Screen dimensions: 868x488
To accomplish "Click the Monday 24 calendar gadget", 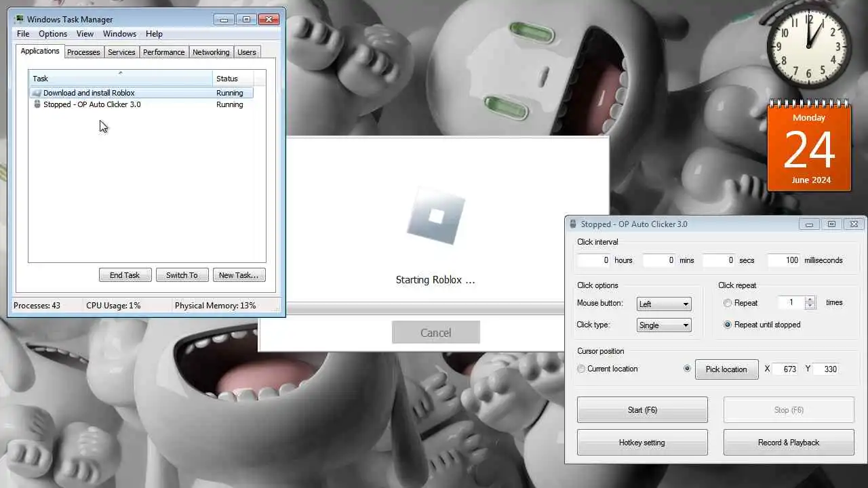I will (809, 145).
